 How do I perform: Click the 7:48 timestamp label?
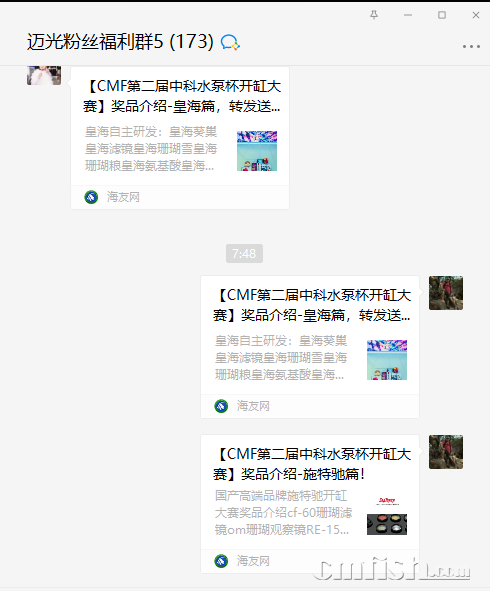point(244,253)
